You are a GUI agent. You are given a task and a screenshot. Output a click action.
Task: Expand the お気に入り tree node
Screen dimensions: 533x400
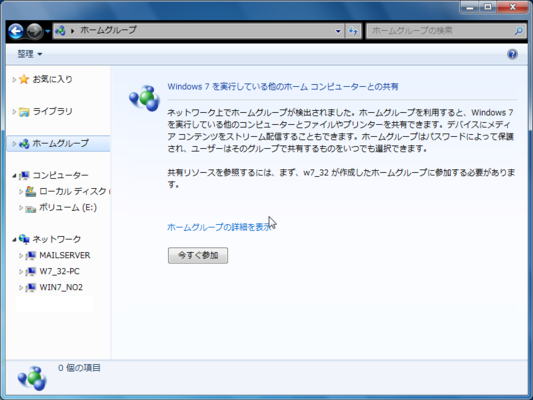[x=14, y=80]
